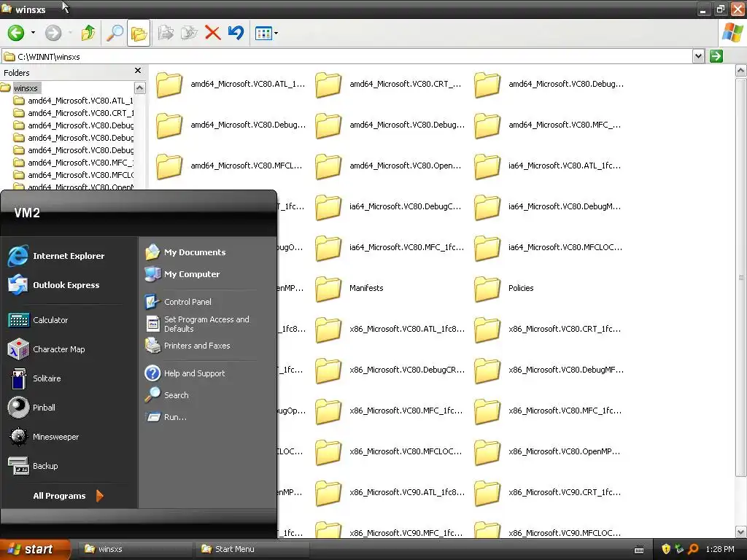The height and width of the screenshot is (560, 747).
Task: Open the Back button history dropdown arrow
Action: (x=33, y=33)
